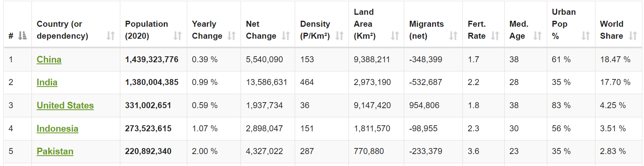Open the India country link

click(x=47, y=82)
